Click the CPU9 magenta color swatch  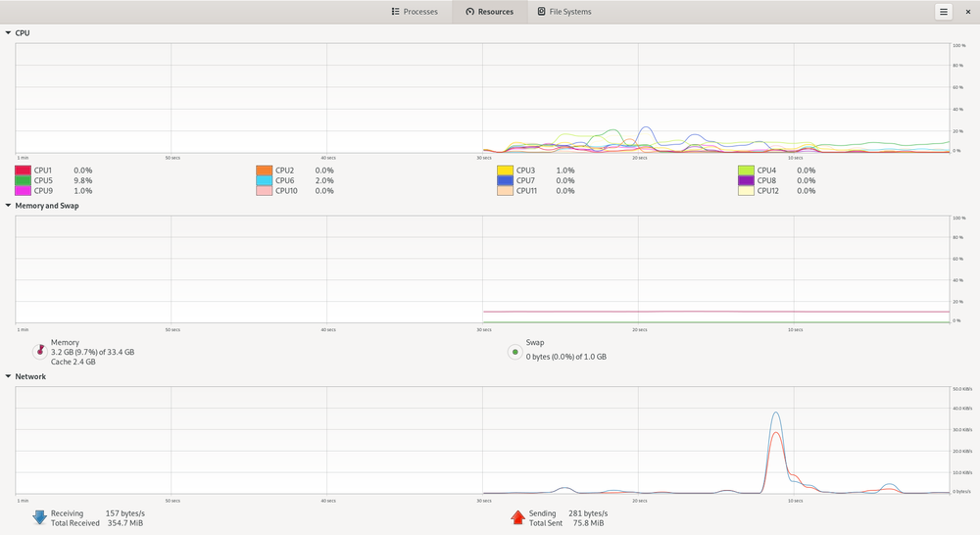[x=23, y=191]
